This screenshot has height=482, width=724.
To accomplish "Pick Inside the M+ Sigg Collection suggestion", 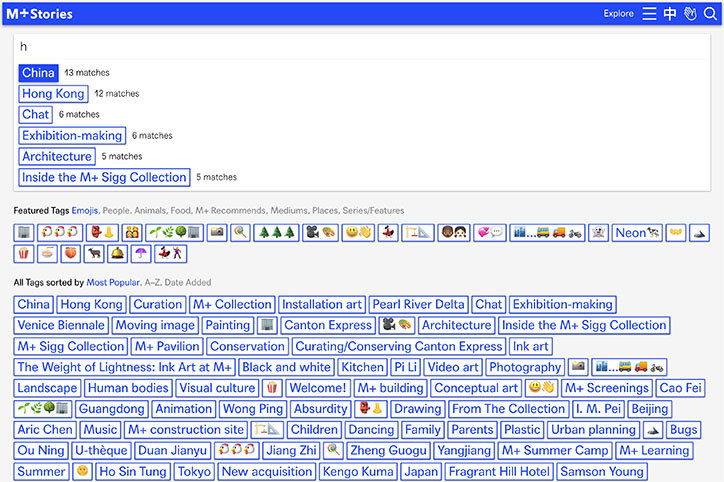I will 104,177.
